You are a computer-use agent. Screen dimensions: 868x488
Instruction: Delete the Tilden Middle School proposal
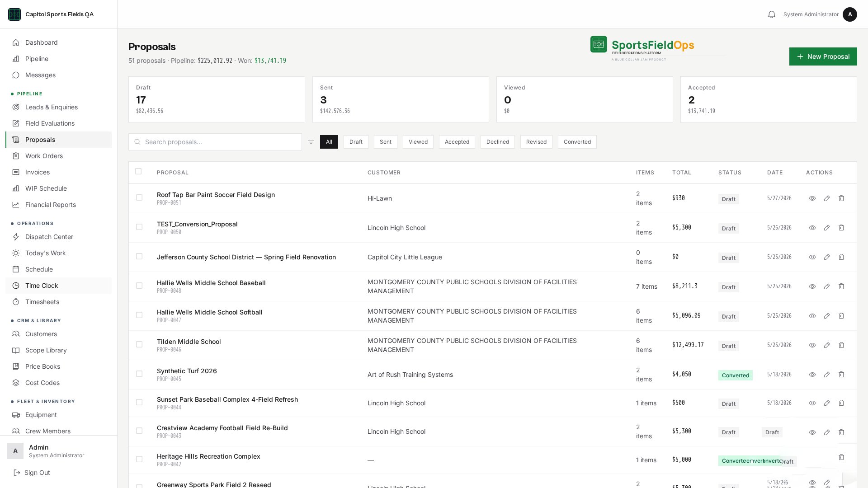point(841,345)
